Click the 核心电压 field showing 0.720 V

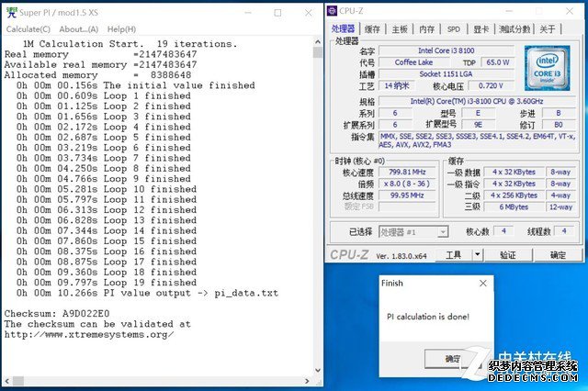491,85
